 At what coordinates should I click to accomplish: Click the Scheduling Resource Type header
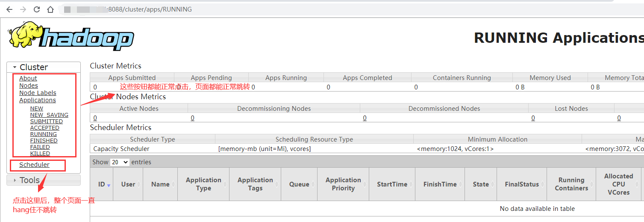(x=314, y=139)
